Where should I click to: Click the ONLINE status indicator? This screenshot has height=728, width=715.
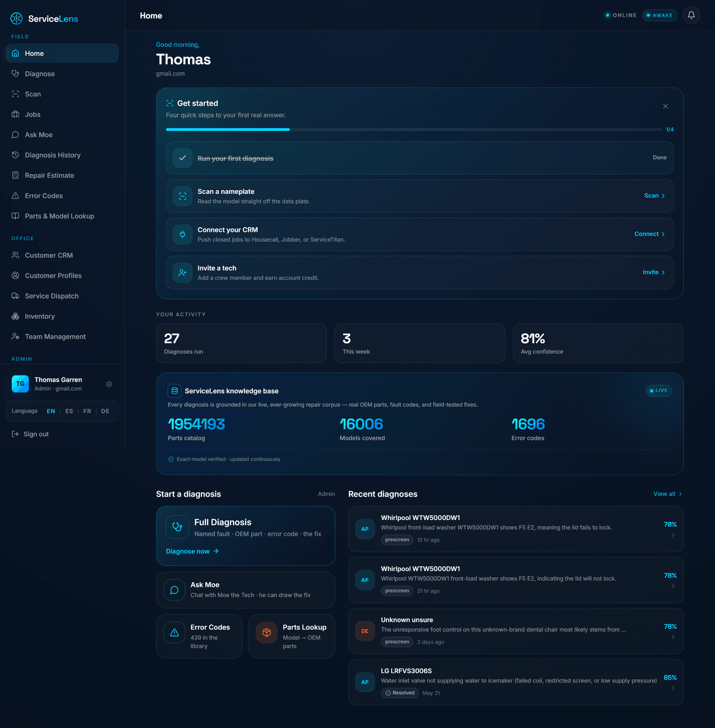[621, 15]
